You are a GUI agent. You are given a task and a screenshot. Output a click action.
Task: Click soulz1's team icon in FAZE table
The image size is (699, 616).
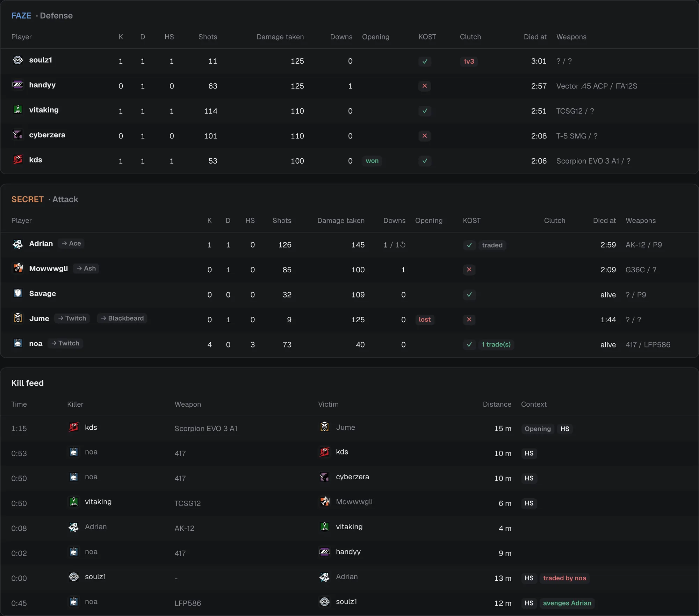[18, 60]
